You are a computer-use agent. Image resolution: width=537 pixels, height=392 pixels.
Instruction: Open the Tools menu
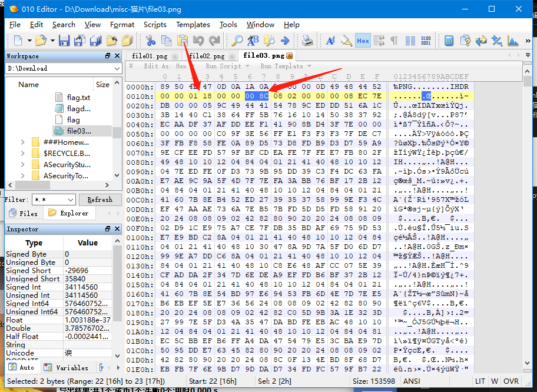[x=228, y=25]
